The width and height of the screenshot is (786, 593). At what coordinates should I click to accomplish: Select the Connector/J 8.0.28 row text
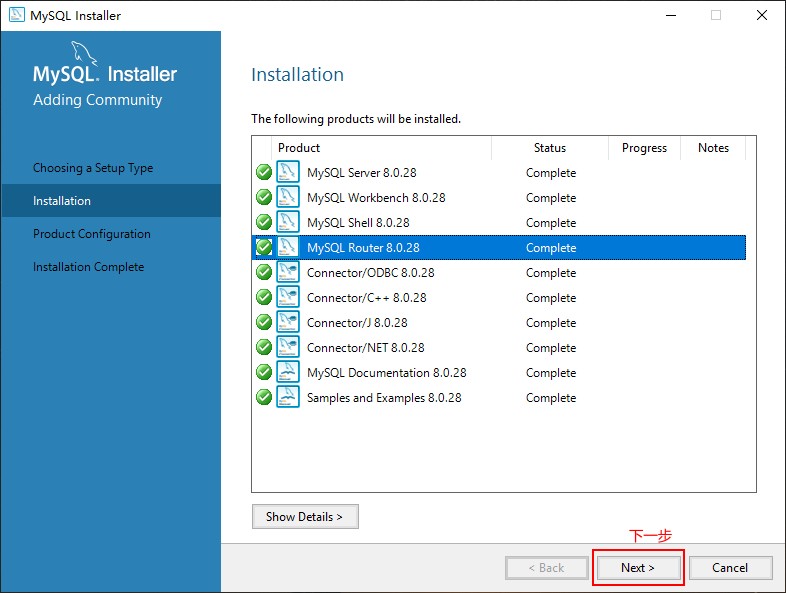(357, 323)
